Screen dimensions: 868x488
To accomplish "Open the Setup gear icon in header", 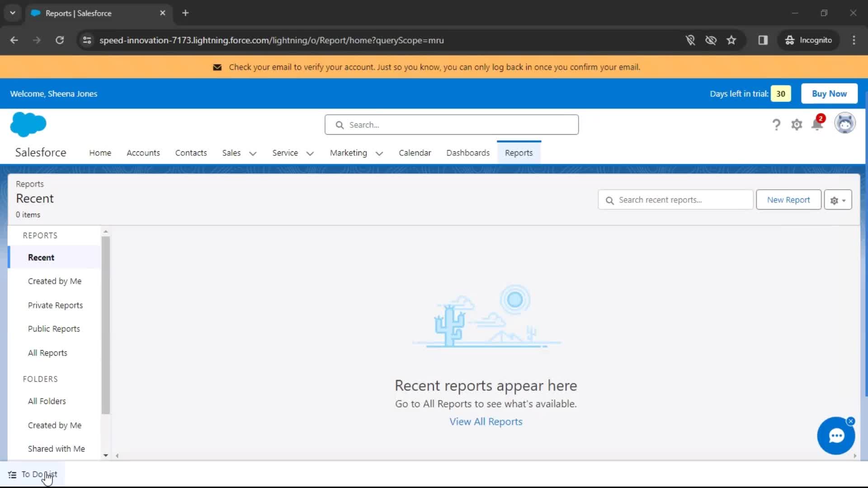I will (797, 124).
